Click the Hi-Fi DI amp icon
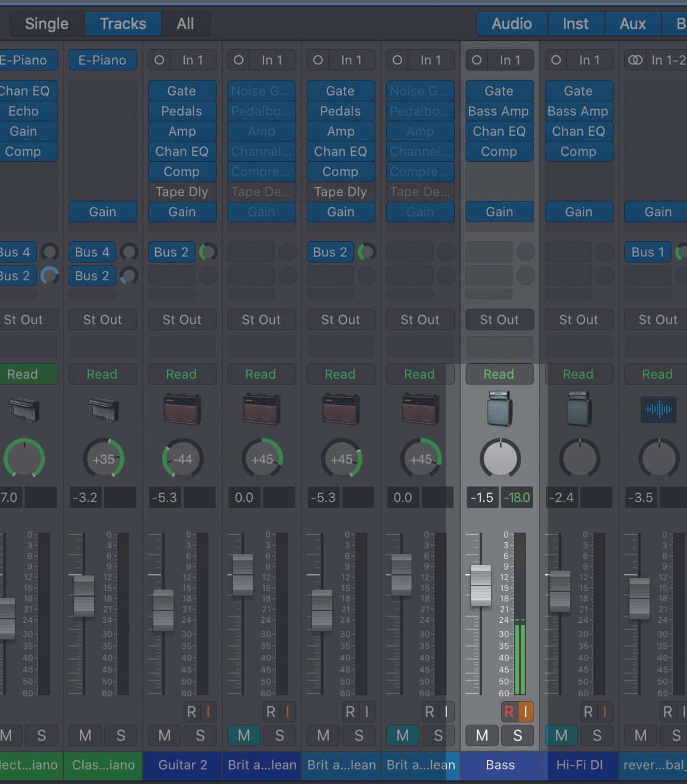The image size is (687, 784). click(x=579, y=408)
